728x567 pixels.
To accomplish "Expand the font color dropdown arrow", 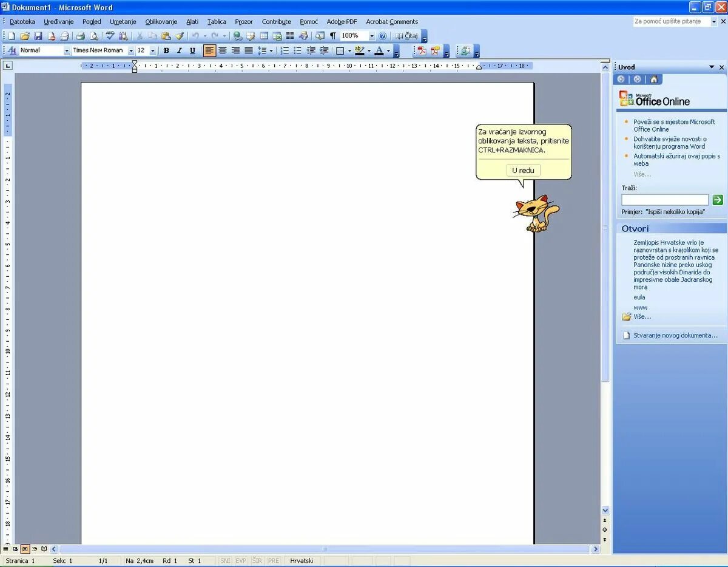I will [x=388, y=50].
